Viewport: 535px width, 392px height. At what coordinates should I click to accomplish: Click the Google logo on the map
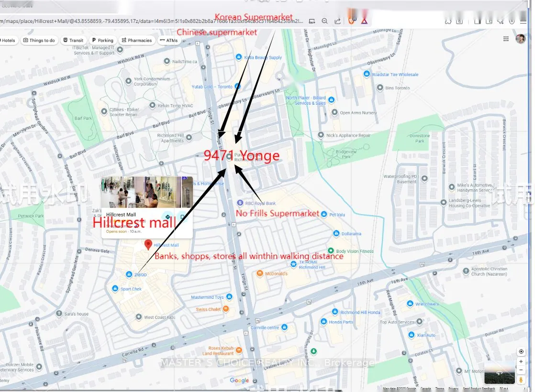[x=239, y=380]
